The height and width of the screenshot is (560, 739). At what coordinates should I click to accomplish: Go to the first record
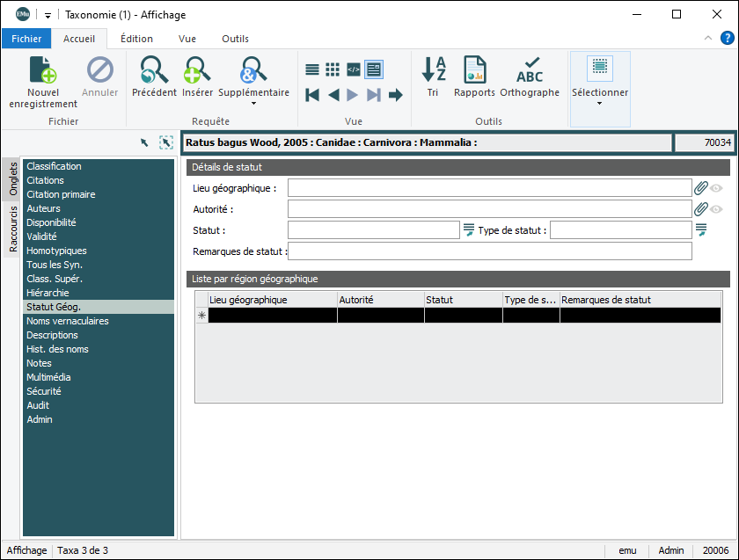point(312,95)
